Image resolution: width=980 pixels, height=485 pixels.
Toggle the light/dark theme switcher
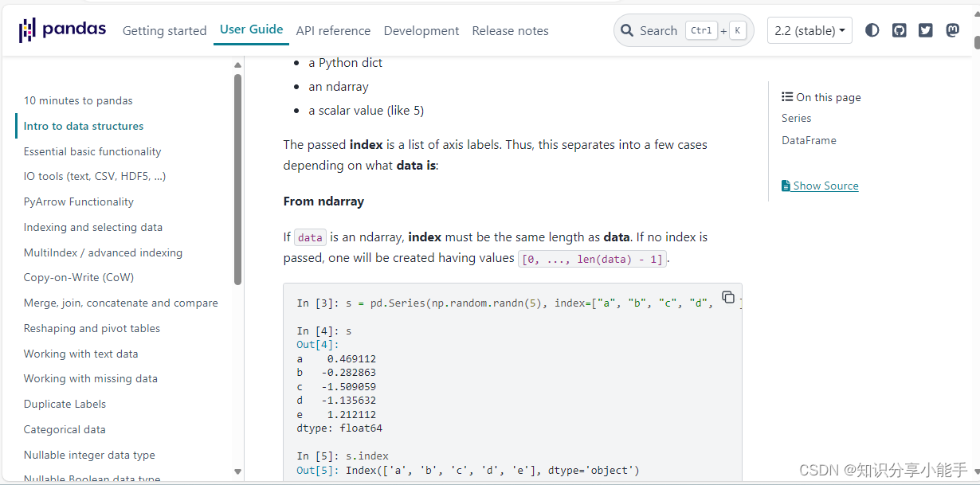coord(872,30)
